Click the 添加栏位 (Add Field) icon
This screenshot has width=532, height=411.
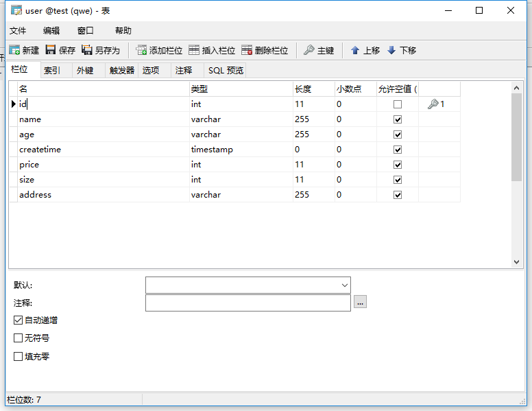click(x=142, y=50)
